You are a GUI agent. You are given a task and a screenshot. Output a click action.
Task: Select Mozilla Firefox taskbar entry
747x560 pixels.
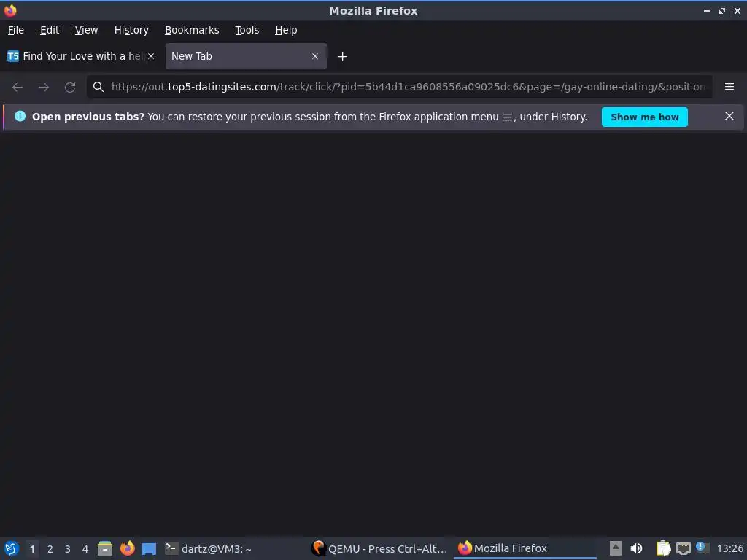[525, 548]
